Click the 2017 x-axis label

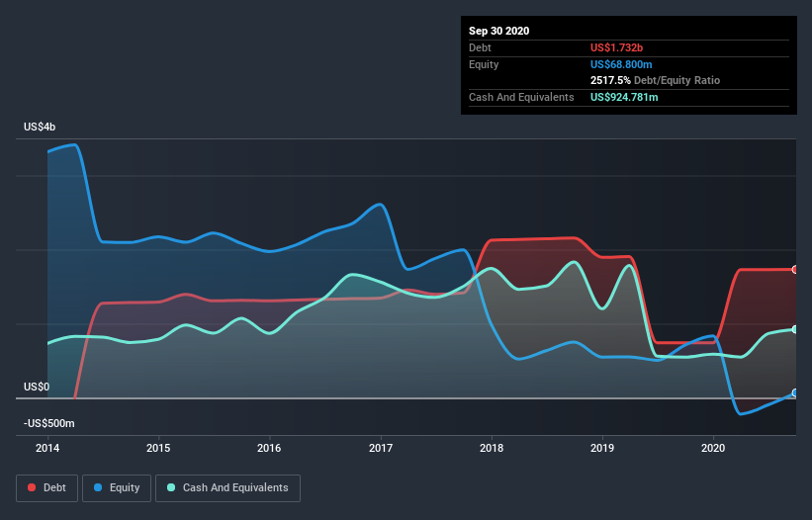[x=381, y=448]
